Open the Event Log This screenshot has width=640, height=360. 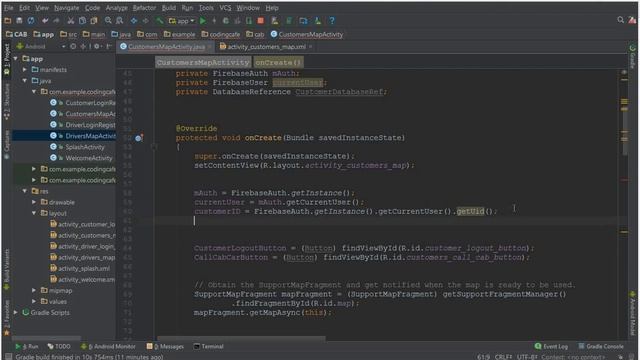pyautogui.click(x=551, y=347)
